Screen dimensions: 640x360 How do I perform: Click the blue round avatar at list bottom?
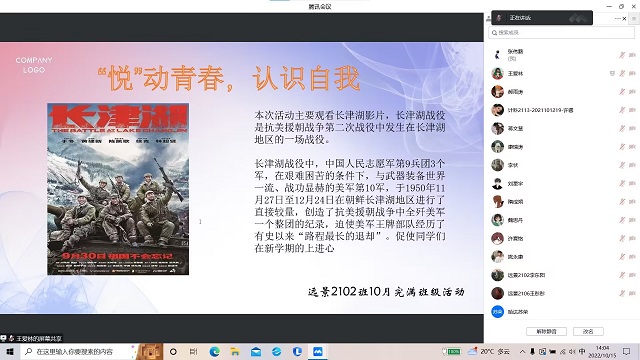[497, 312]
